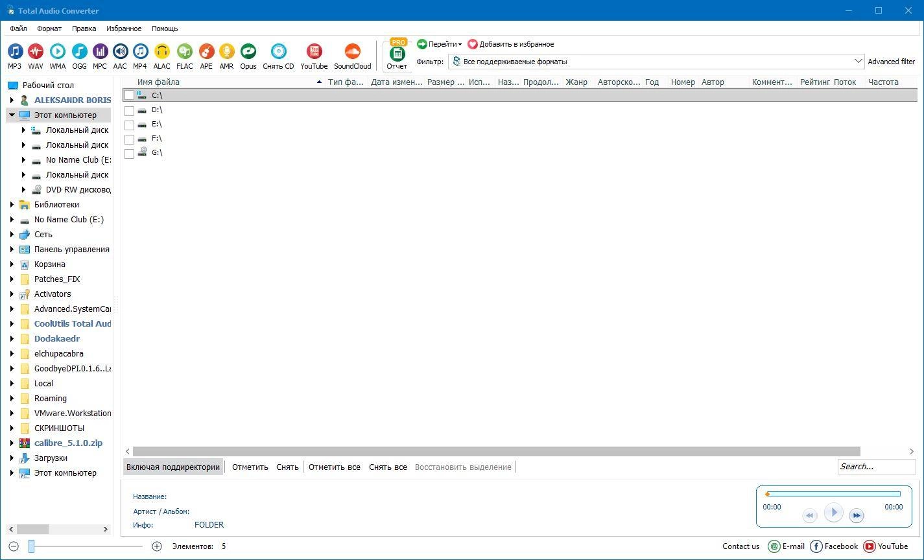924x560 pixels.
Task: Tick the E:\ drive checkbox
Action: [x=129, y=124]
